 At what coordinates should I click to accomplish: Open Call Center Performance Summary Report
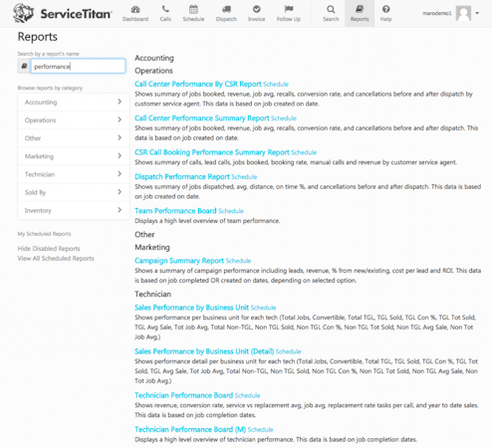tap(202, 118)
